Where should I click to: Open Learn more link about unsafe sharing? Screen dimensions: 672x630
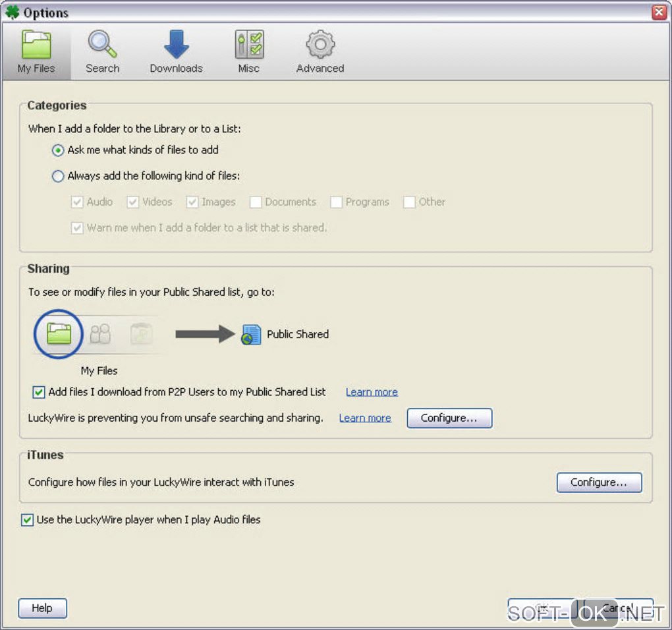point(365,418)
